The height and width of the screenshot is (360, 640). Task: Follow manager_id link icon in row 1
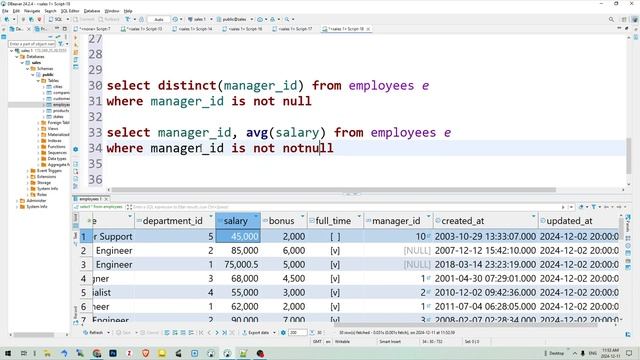point(429,236)
